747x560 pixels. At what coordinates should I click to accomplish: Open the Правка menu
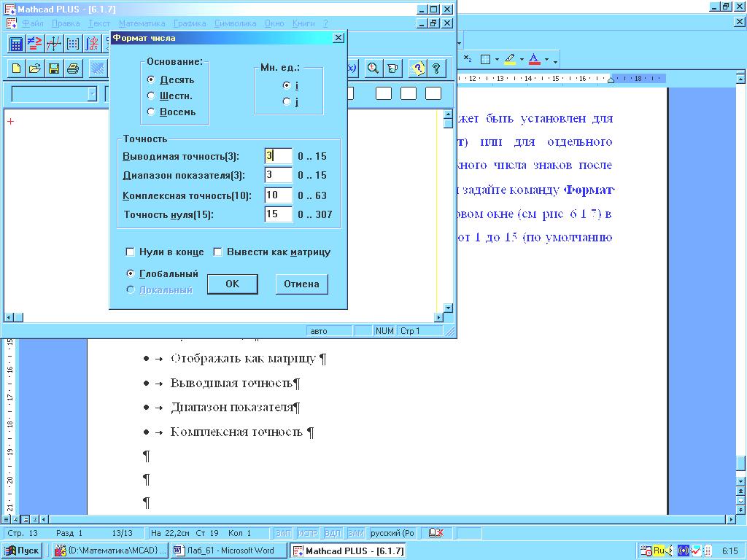[x=66, y=23]
